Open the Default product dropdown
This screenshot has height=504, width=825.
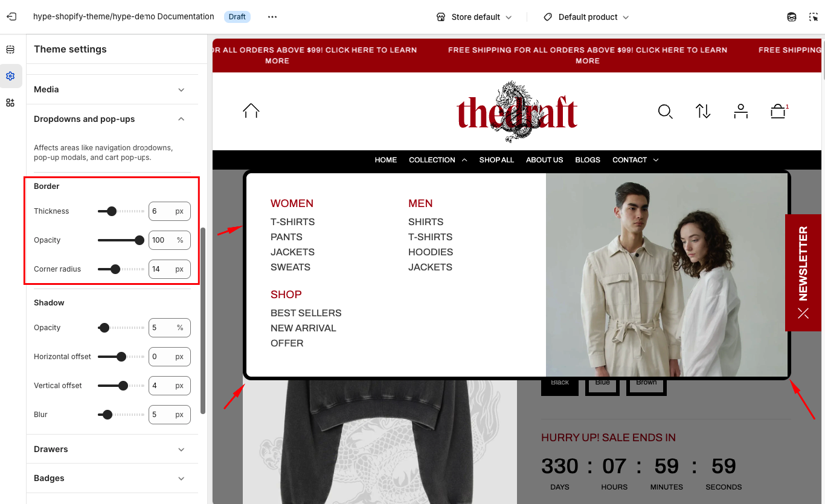coord(586,17)
